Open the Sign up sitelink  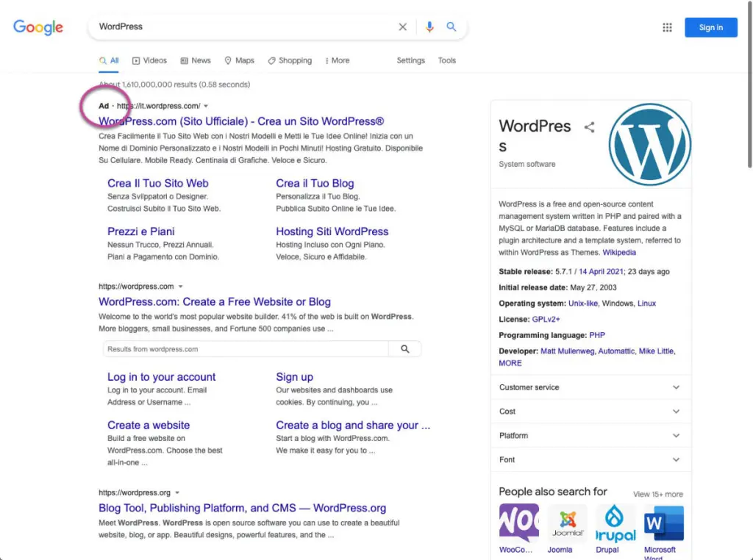coord(294,377)
